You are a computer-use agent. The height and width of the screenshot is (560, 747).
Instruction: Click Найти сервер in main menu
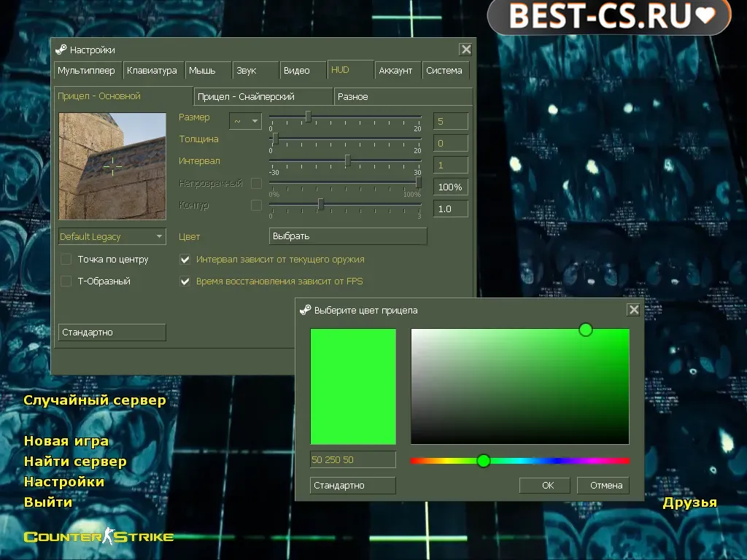tap(75, 462)
